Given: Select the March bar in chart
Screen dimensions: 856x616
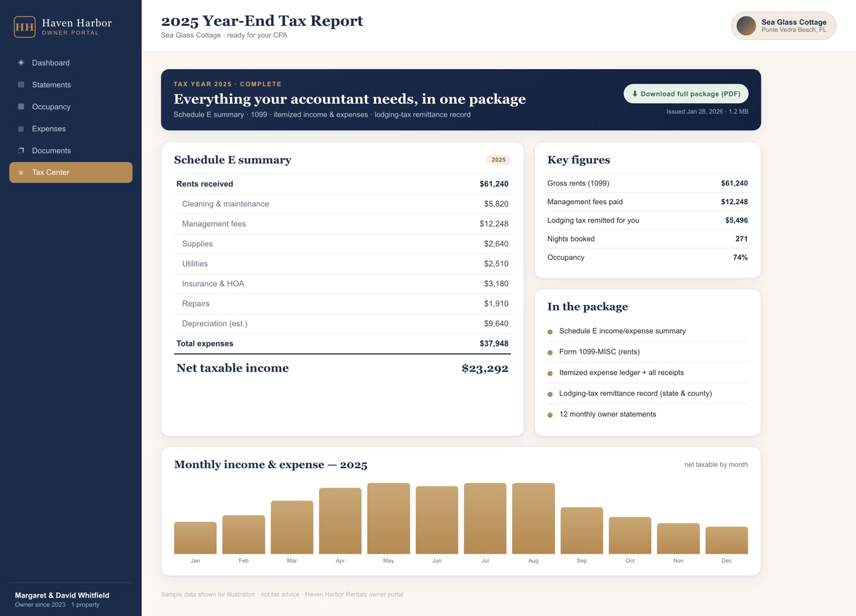Looking at the screenshot, I should pyautogui.click(x=292, y=527).
